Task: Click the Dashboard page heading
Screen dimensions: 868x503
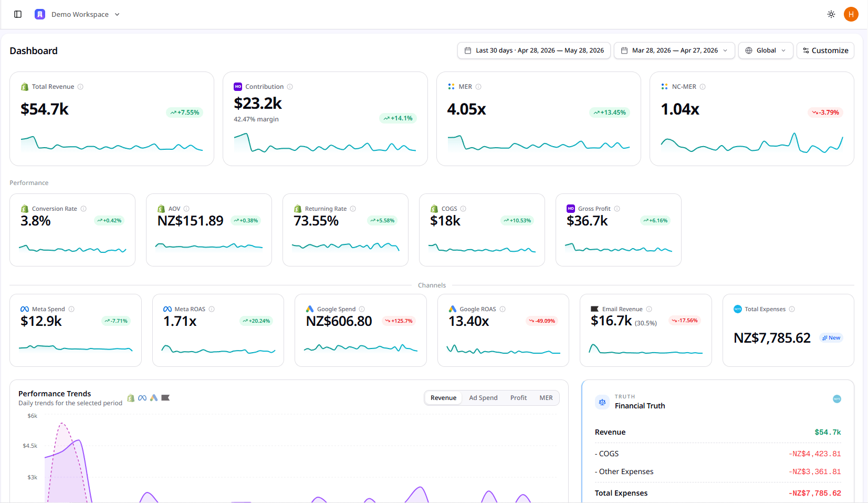Action: coord(34,50)
